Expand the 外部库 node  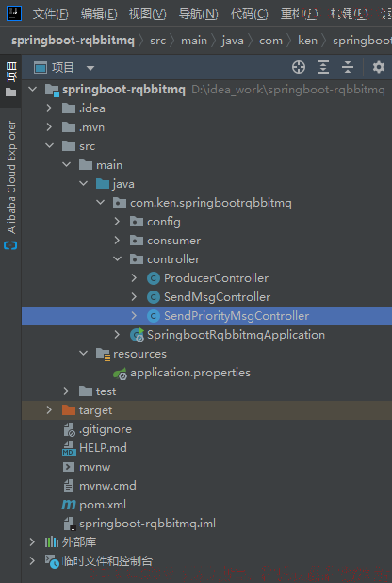point(32,542)
